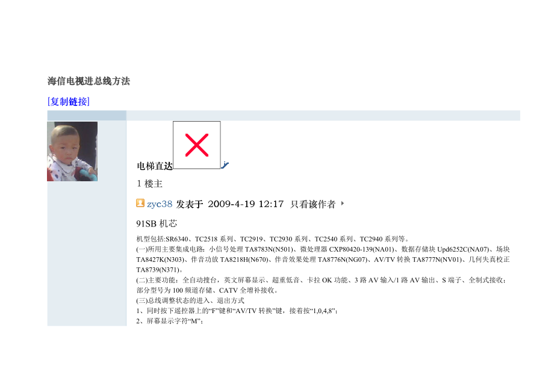The width and height of the screenshot is (554, 392).
Task: Click the page title 海信电视进总线方法
Action: pyautogui.click(x=89, y=81)
